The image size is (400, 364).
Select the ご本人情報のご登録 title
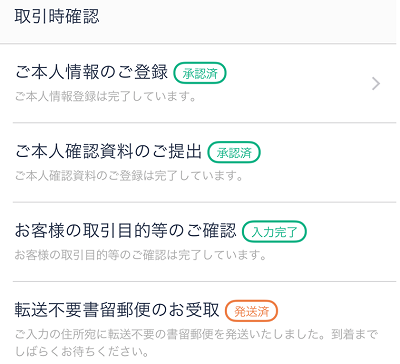click(x=91, y=72)
